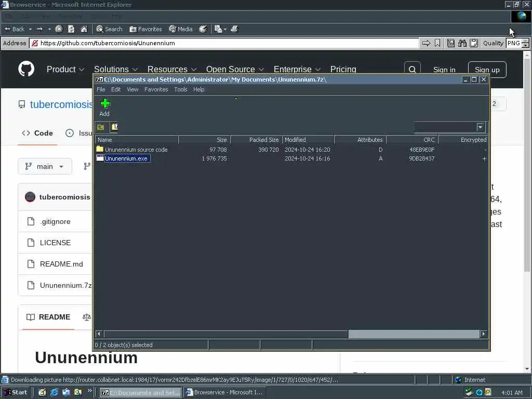Open the README.md file
This screenshot has height=399, width=532.
click(x=61, y=264)
